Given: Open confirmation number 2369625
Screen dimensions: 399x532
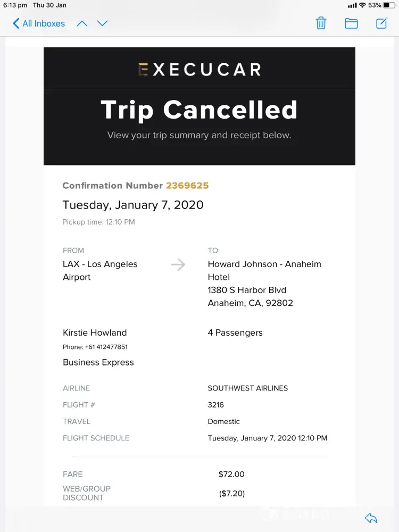Looking at the screenshot, I should coord(187,186).
